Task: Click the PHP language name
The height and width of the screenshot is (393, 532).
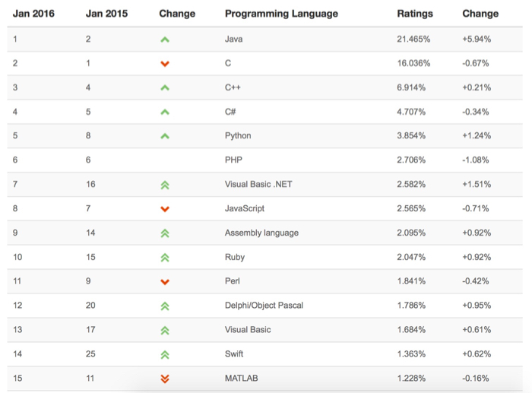Action: [x=233, y=160]
